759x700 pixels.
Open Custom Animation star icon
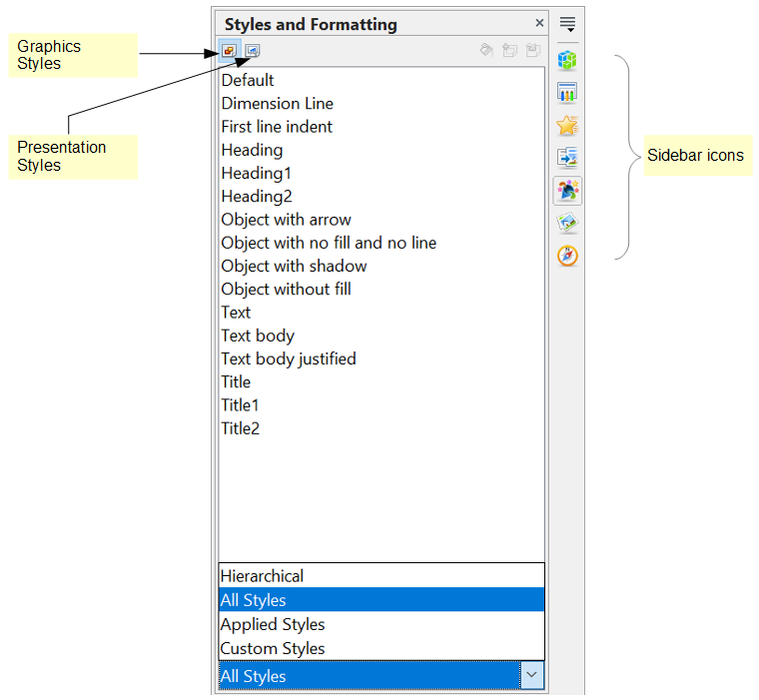pos(567,126)
